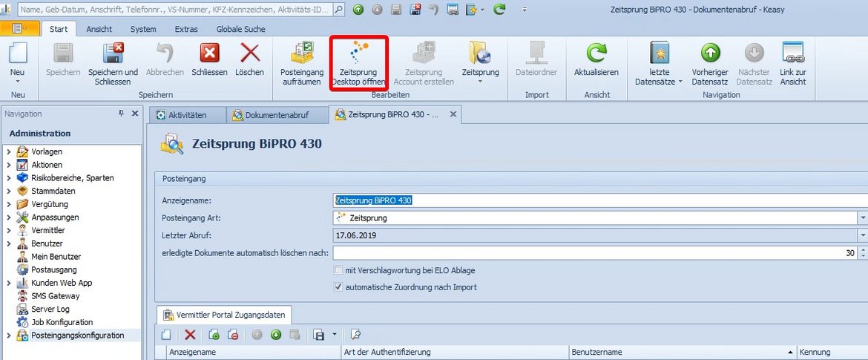Image resolution: width=868 pixels, height=360 pixels.
Task: Click the erledigte Dokumente löschen value field
Action: (x=595, y=253)
